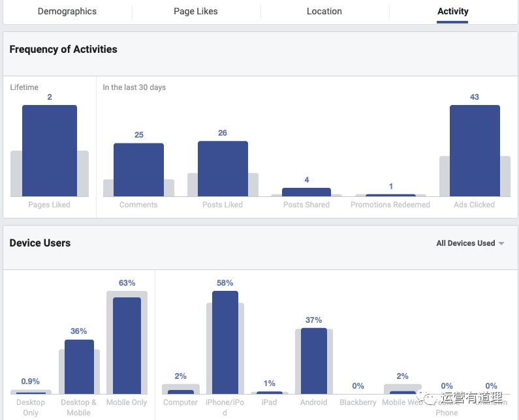
Task: Select the Computer device bar at 2%
Action: [181, 391]
